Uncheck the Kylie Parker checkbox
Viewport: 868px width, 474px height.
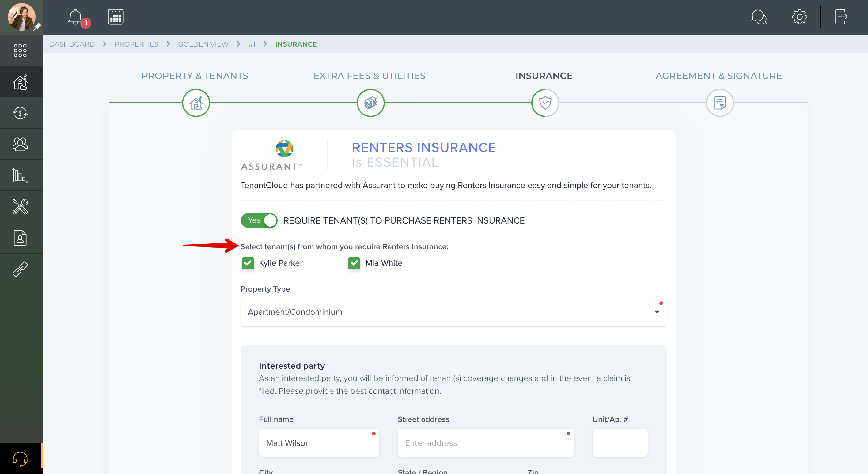coord(248,263)
